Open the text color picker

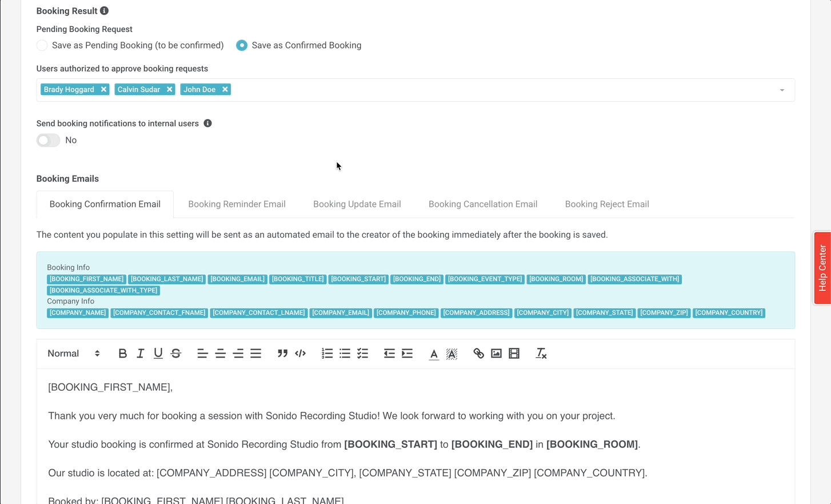434,354
